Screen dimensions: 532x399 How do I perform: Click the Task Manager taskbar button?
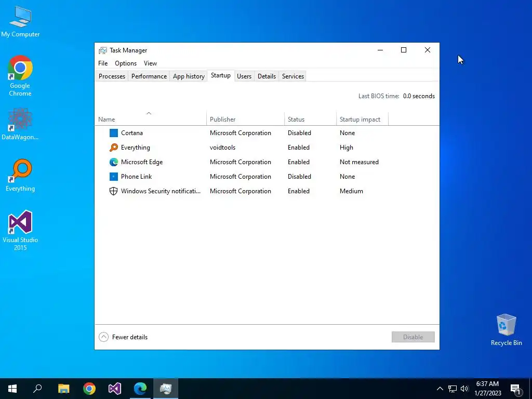166,389
